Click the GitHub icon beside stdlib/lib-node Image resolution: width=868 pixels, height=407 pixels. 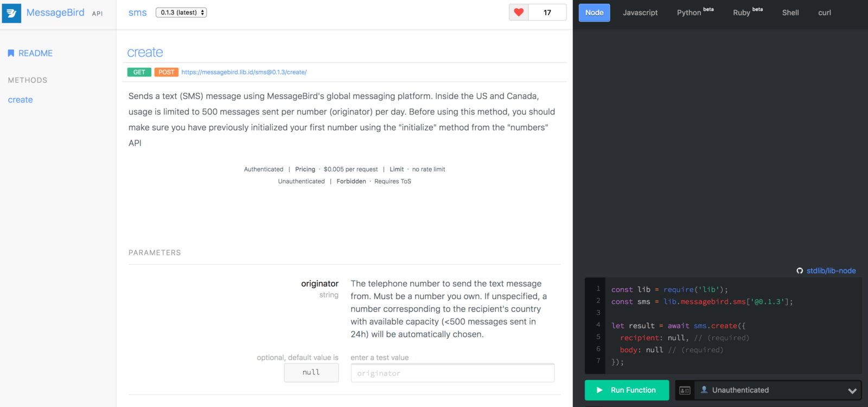point(800,271)
